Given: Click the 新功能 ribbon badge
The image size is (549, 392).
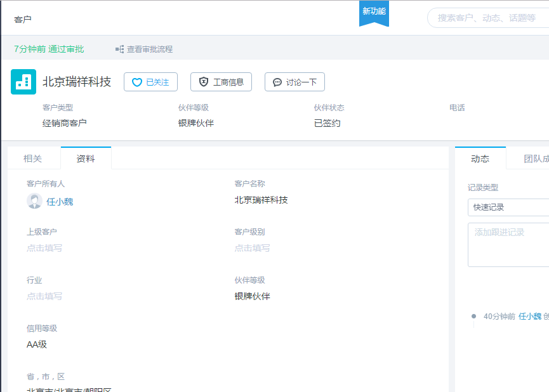Looking at the screenshot, I should (374, 13).
